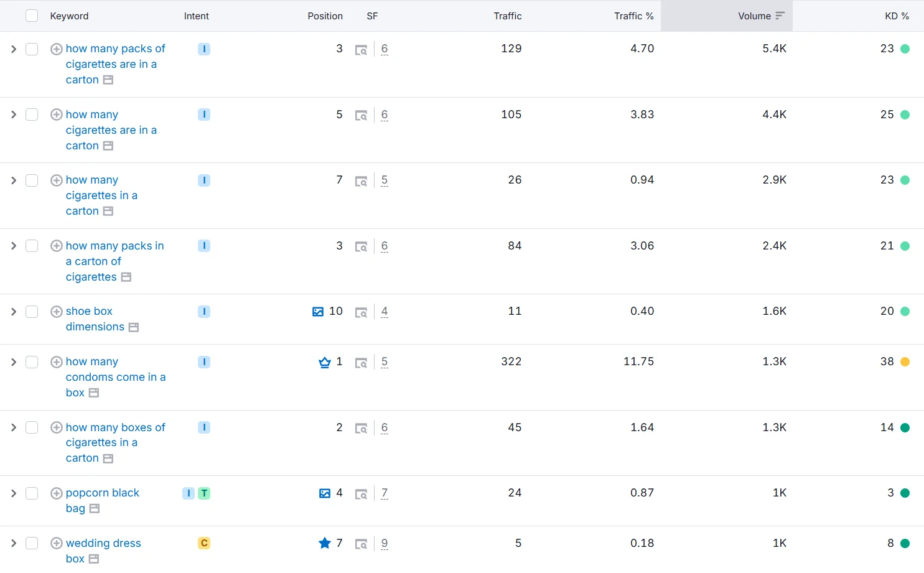Screen dimensions: 924x573
Task: Click the add icon beside 'shoe box dimensions'
Action: point(56,312)
